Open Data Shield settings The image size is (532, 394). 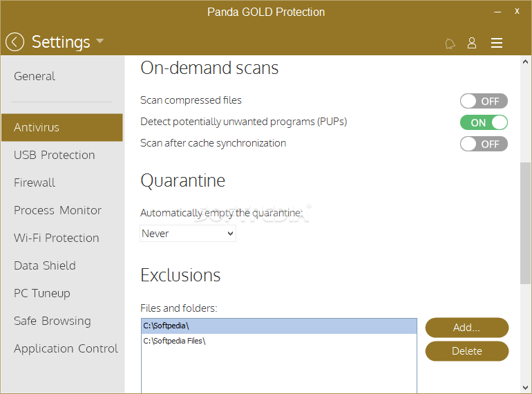tap(44, 265)
